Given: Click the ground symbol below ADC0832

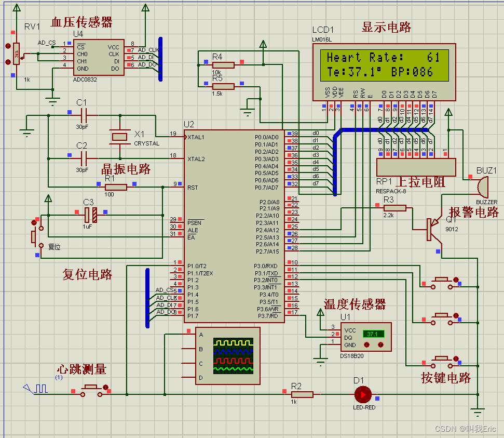Looking at the screenshot, I should tap(52, 101).
